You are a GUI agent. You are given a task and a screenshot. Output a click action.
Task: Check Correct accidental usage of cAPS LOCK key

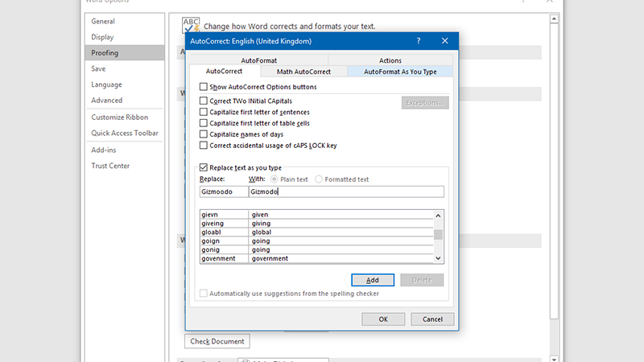(x=204, y=146)
